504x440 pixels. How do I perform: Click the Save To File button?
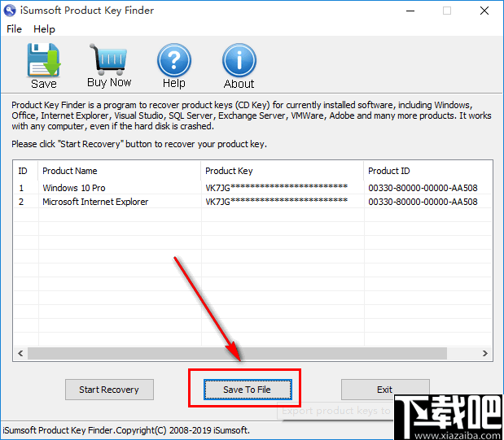pyautogui.click(x=248, y=390)
